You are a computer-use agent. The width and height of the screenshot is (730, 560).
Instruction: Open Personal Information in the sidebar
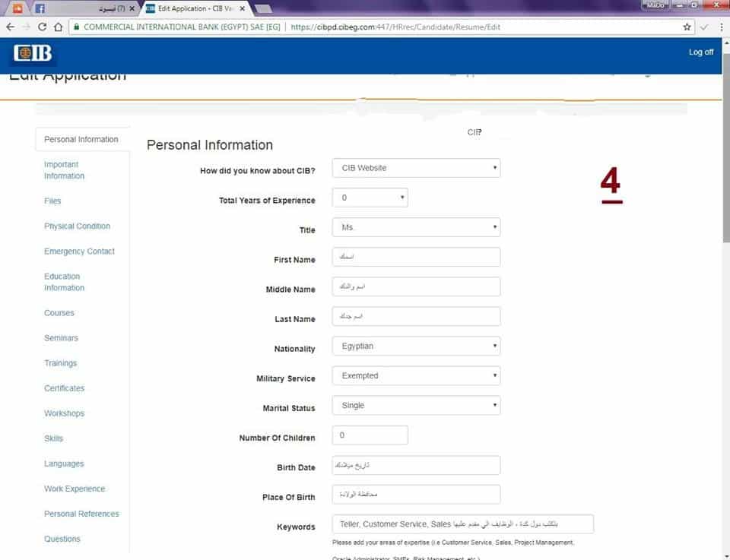point(81,140)
